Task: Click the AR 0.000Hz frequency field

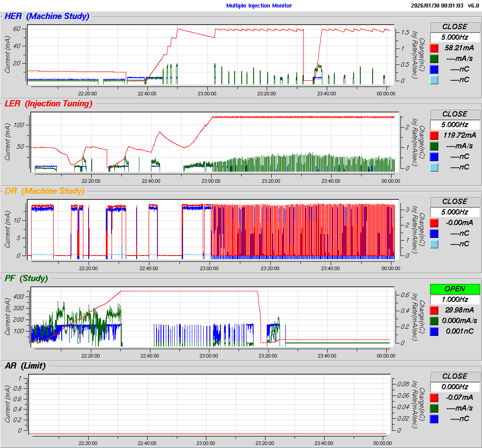Action: (x=455, y=387)
